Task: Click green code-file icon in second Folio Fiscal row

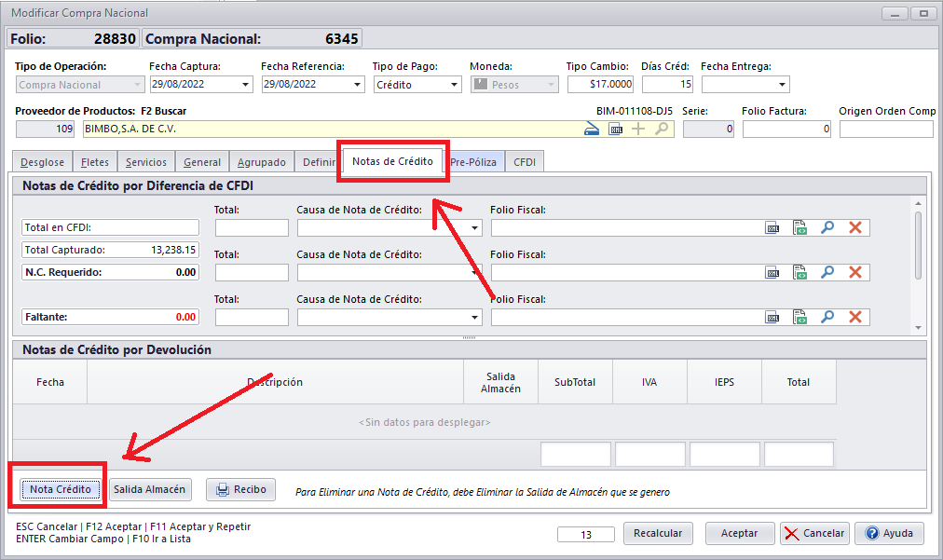Action: tap(799, 272)
